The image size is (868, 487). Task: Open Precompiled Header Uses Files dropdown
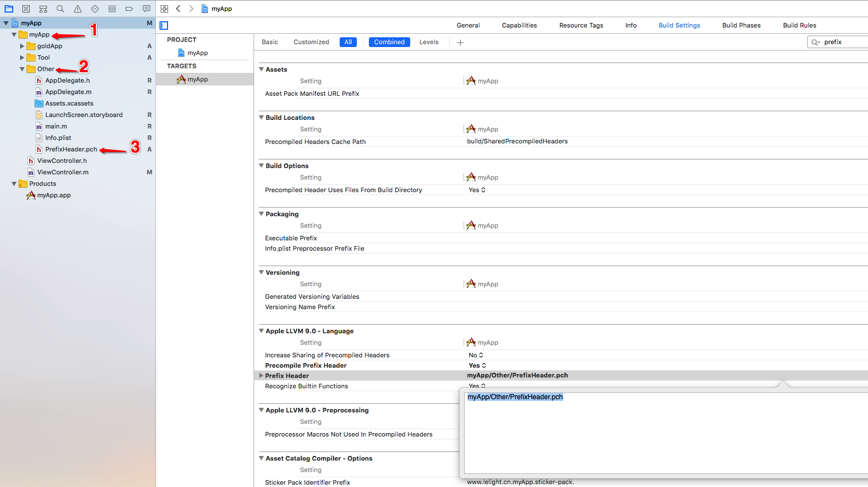(x=477, y=190)
